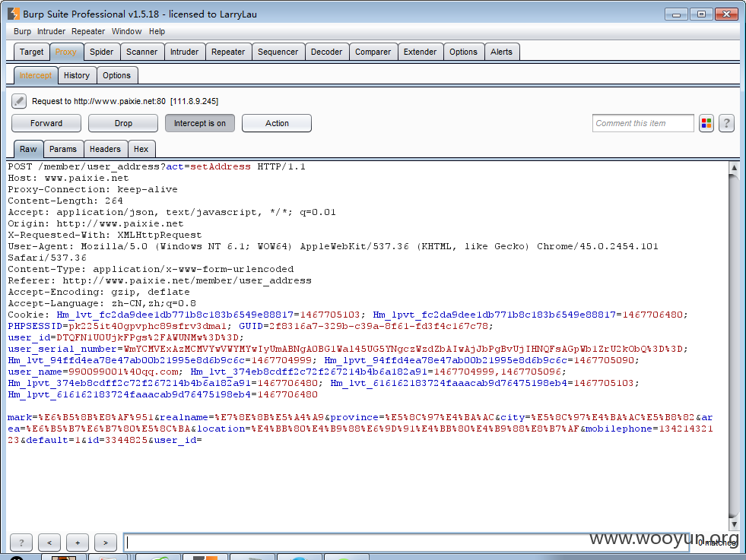
Task: Click the Accept-Language: zh-CN header line
Action: [102, 304]
